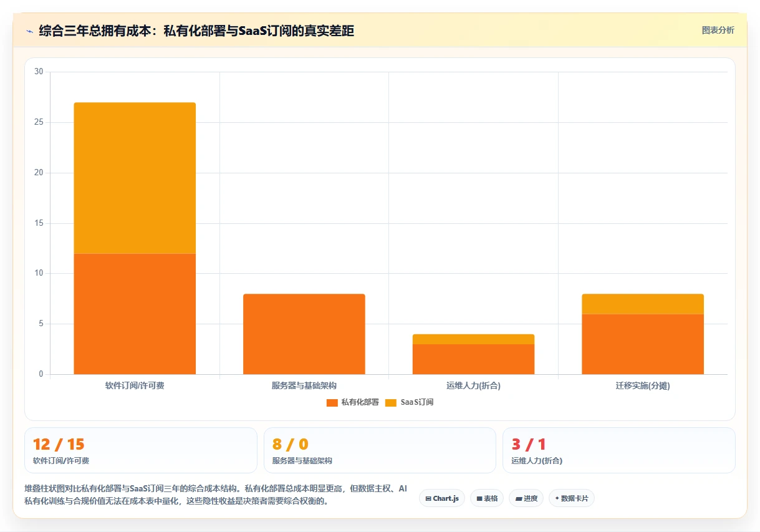This screenshot has height=532, width=760.
Task: Click the SaaS segment of 软件订阅/许可费 bar
Action: 135,178
